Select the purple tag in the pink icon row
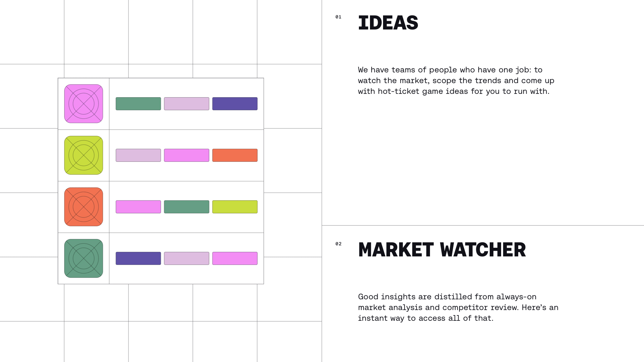This screenshot has height=362, width=644. coord(235,104)
